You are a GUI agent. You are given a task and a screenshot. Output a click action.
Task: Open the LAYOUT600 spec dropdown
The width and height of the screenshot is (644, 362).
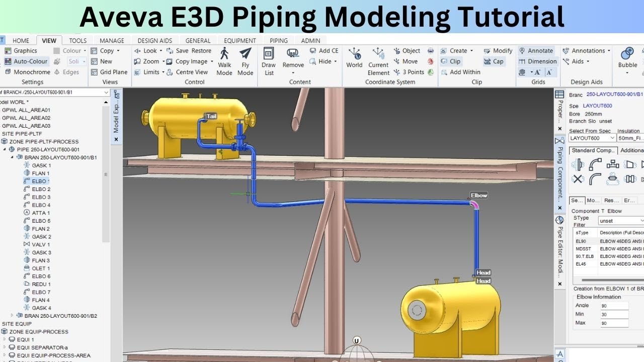(593, 138)
